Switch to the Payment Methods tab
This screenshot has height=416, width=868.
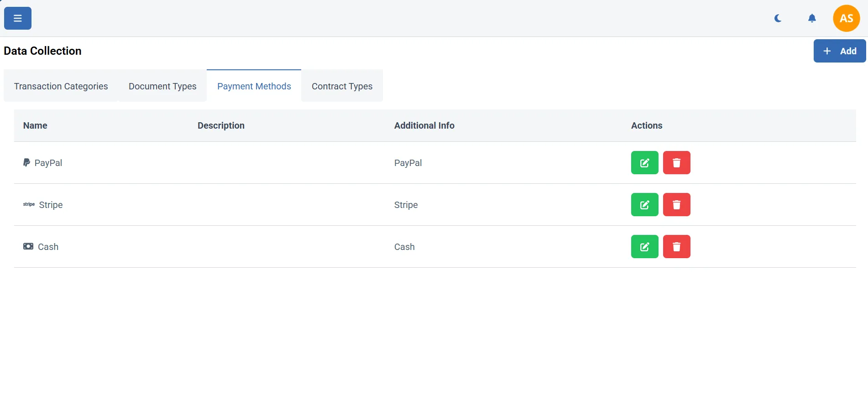[x=254, y=86]
